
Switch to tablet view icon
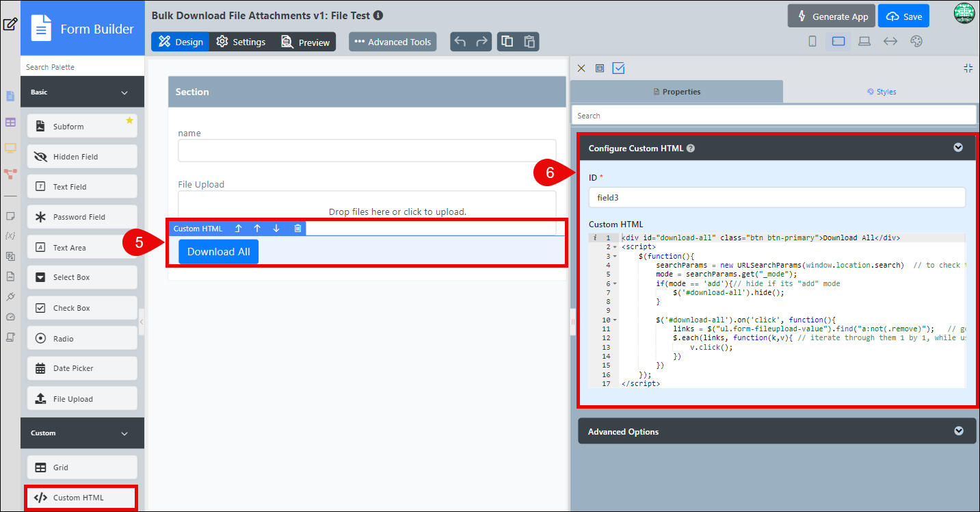838,41
